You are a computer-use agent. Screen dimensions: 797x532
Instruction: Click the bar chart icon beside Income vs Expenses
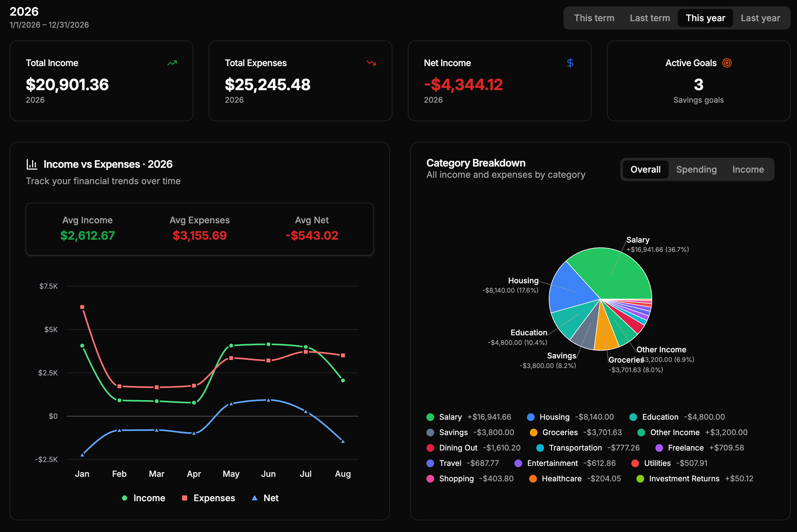click(x=32, y=164)
